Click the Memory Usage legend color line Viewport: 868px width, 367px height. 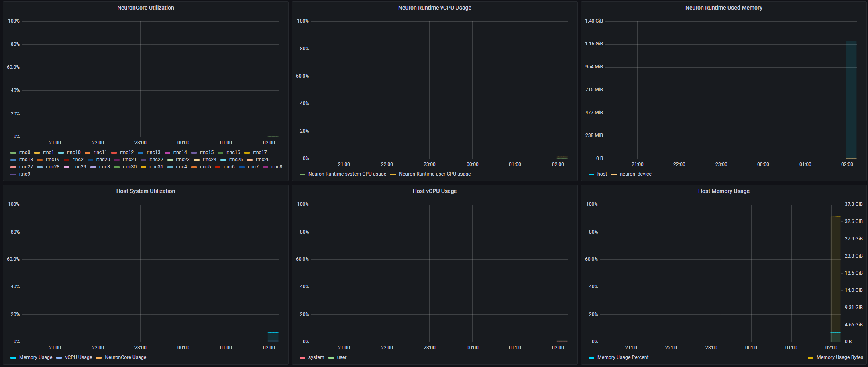tap(13, 358)
